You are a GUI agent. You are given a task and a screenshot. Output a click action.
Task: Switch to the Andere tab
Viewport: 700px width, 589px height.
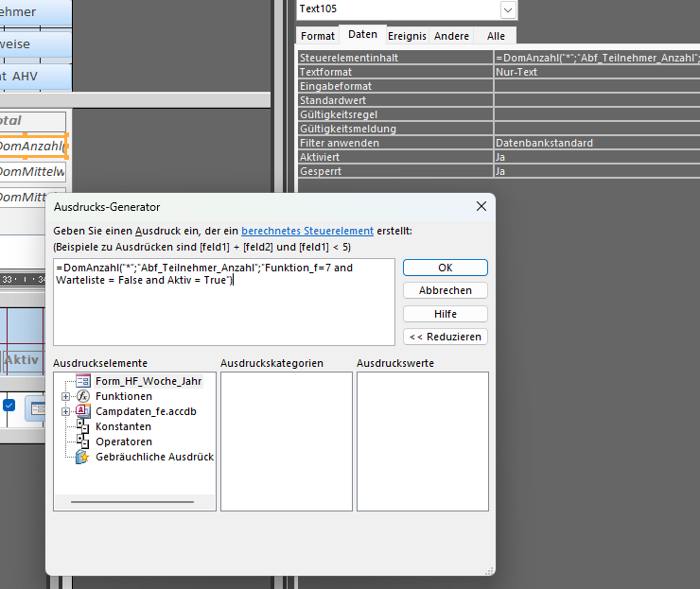pos(451,36)
